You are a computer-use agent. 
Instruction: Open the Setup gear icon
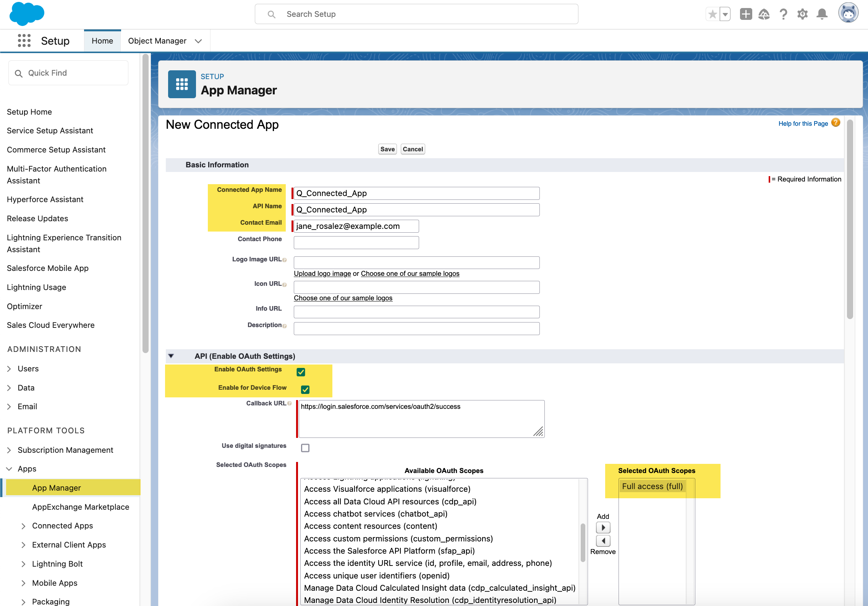coord(802,14)
